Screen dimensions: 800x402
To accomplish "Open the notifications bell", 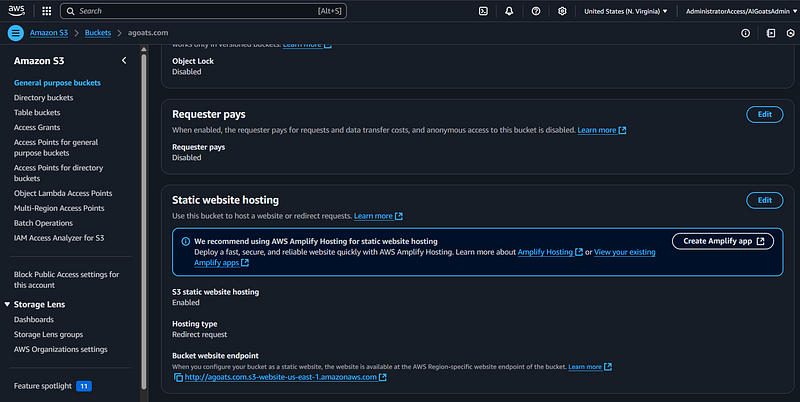I will 509,11.
